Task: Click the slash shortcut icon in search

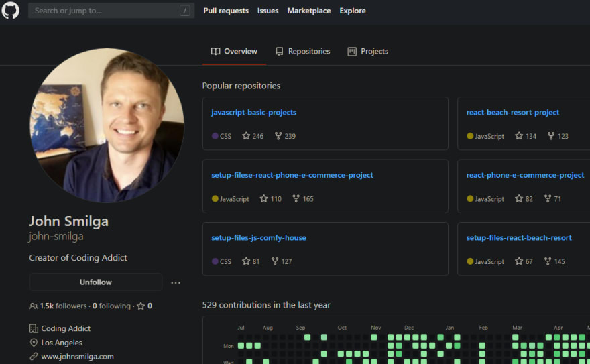Action: coord(184,11)
